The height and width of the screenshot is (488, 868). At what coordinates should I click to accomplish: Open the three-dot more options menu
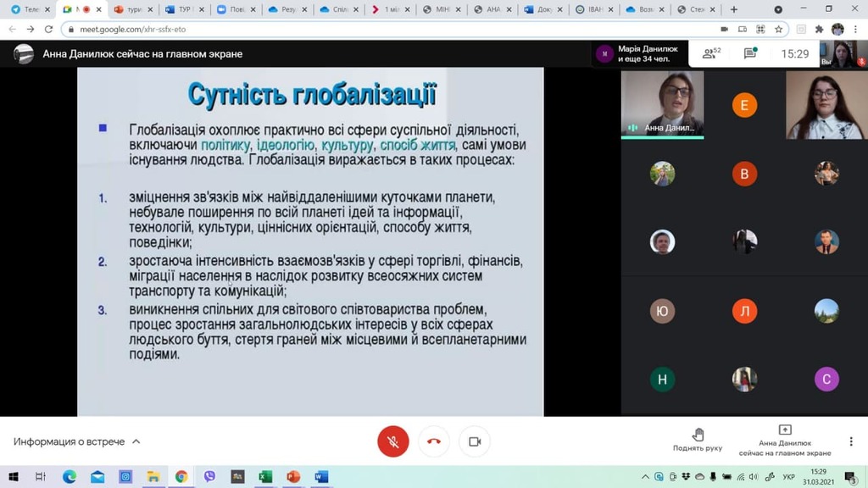click(x=851, y=441)
